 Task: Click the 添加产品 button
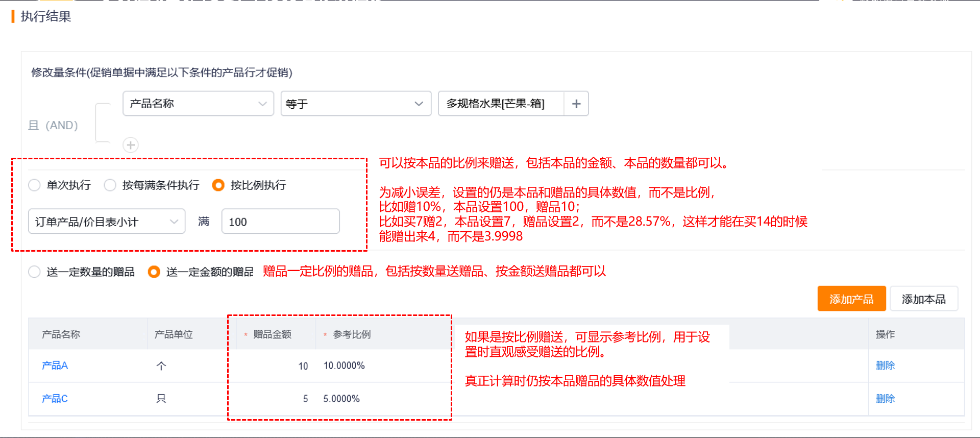[851, 299]
